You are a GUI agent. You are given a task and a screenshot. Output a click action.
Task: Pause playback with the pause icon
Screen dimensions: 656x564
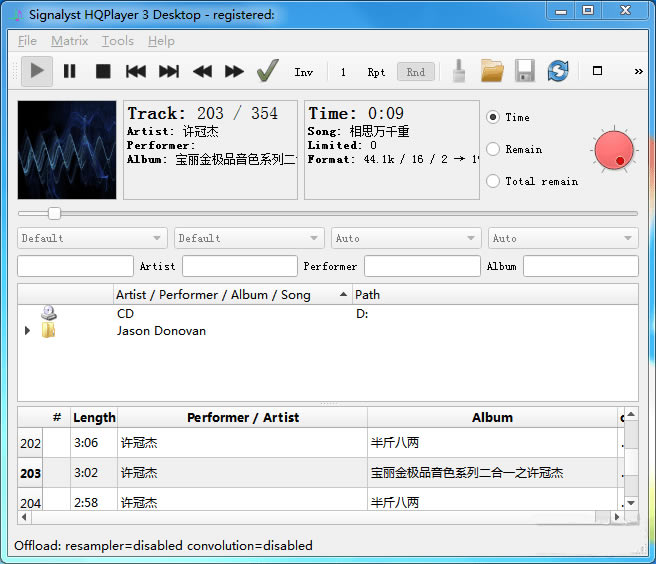[x=70, y=71]
